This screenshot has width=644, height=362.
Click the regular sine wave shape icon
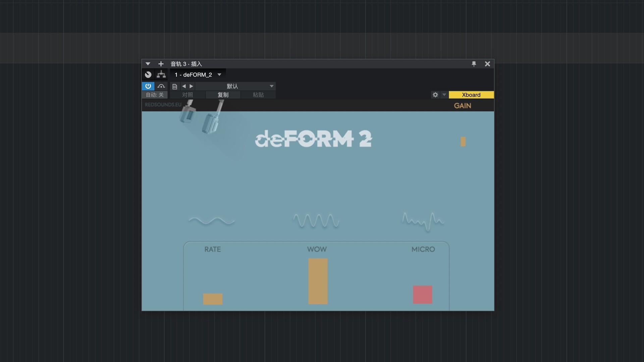pyautogui.click(x=316, y=221)
